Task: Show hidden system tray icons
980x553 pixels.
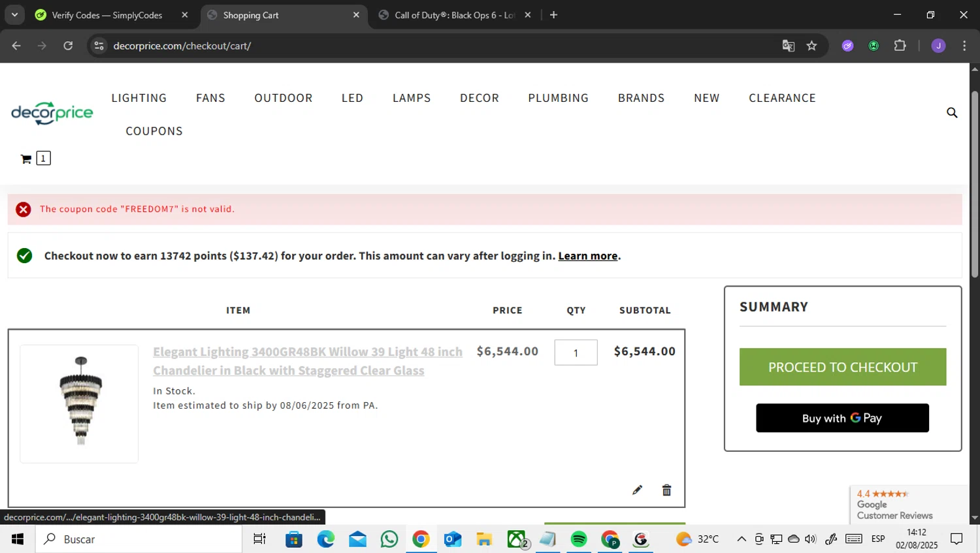Action: pos(741,539)
